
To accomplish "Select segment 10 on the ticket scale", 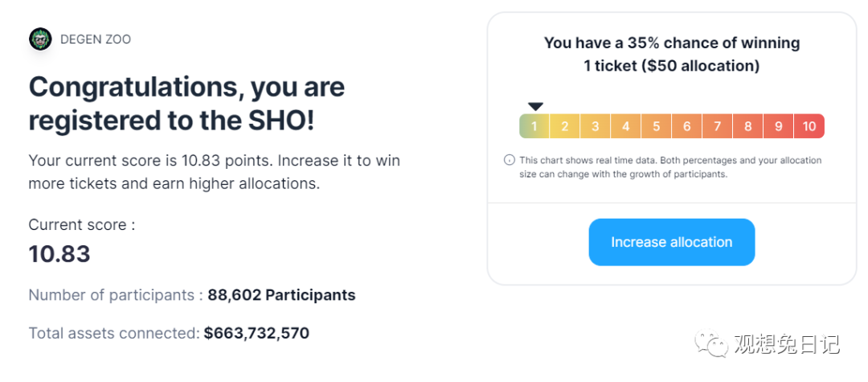I will (x=809, y=126).
